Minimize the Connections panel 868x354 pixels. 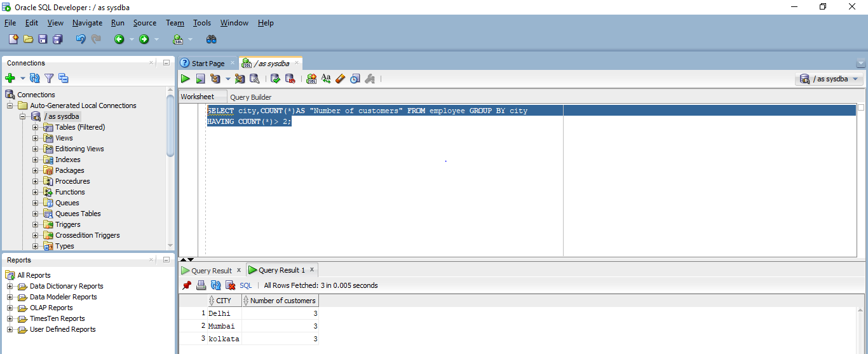(x=166, y=63)
